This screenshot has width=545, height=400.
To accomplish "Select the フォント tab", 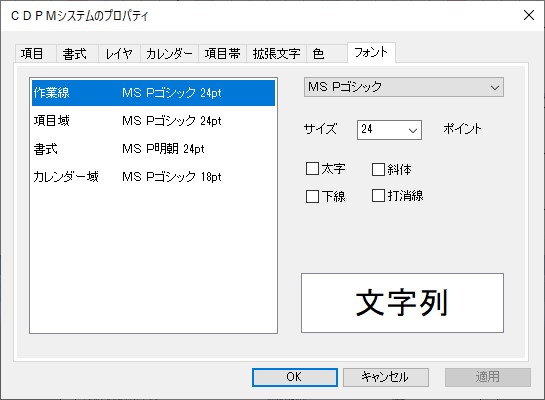I will click(x=371, y=52).
